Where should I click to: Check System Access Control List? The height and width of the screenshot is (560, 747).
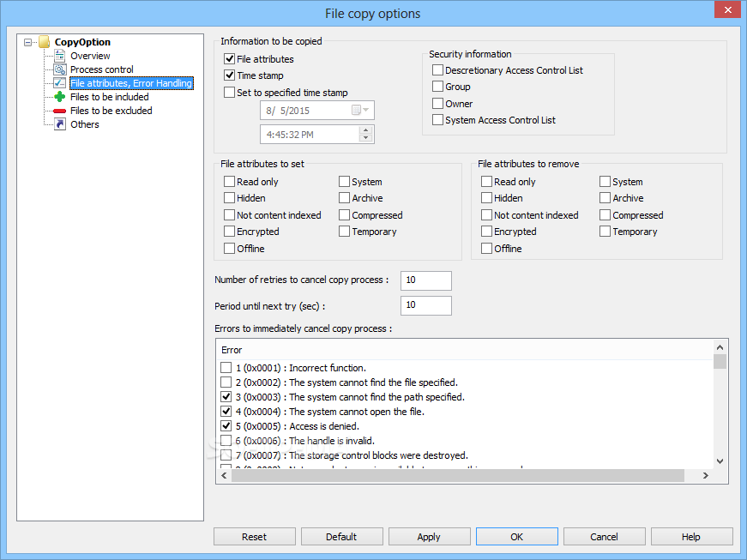(437, 120)
